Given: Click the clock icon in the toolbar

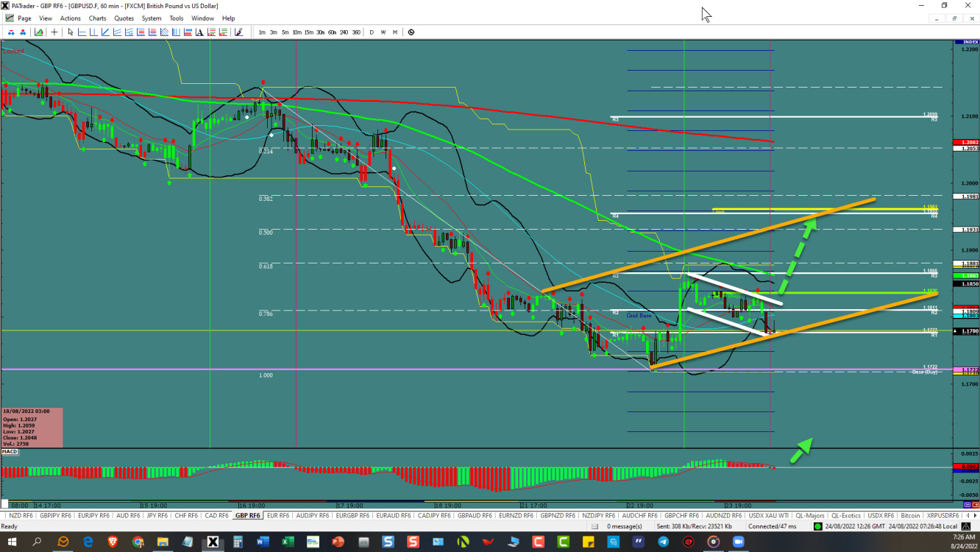Looking at the screenshot, I should [x=411, y=32].
